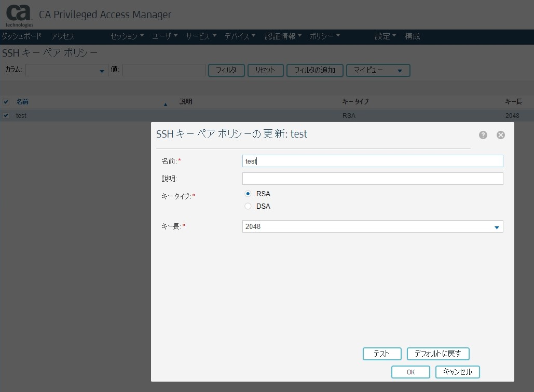Screen dimensions: 534x392
Task: Open the 認証情報 menu
Action: (x=283, y=36)
